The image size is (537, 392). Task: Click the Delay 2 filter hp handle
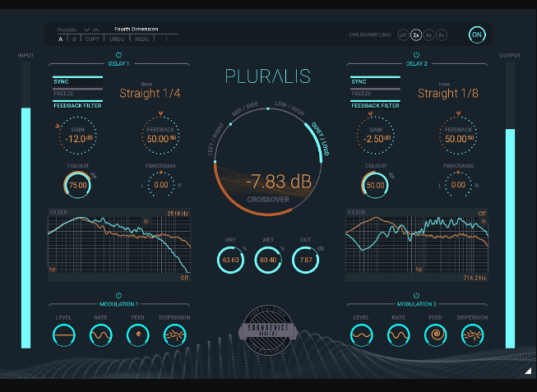click(x=419, y=269)
